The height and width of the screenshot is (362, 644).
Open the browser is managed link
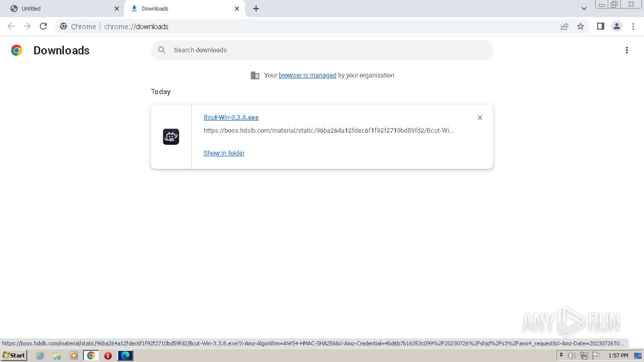pyautogui.click(x=307, y=75)
